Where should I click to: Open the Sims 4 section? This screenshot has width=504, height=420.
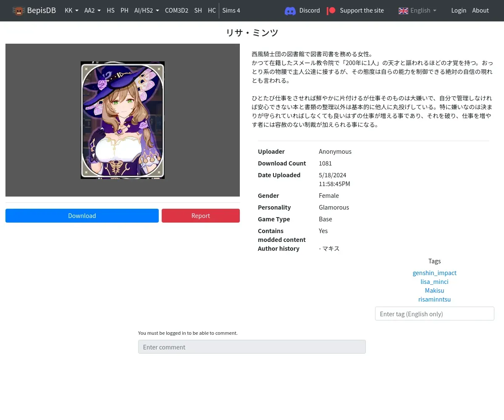[231, 10]
